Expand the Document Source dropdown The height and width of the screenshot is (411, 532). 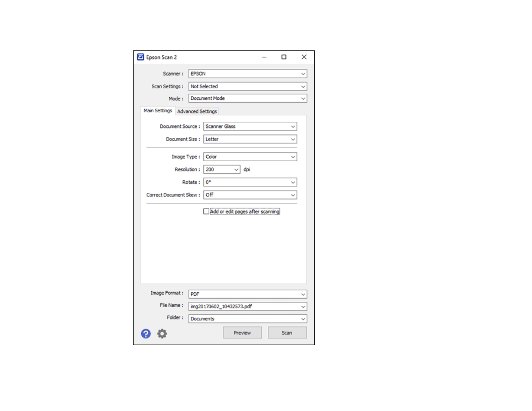(250, 127)
